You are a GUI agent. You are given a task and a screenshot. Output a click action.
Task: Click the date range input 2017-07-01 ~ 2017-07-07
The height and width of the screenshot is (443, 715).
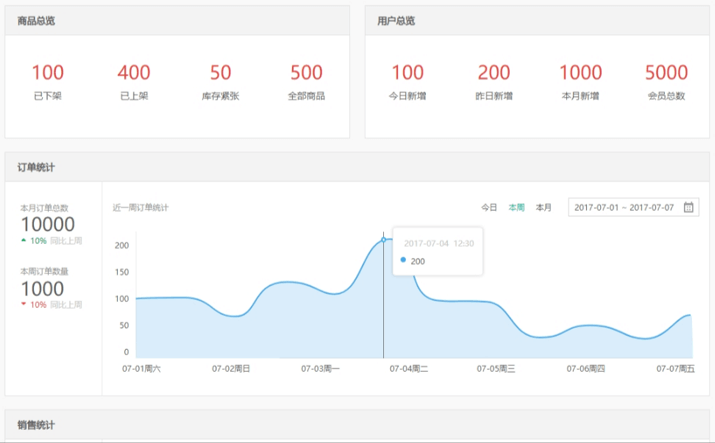click(623, 207)
